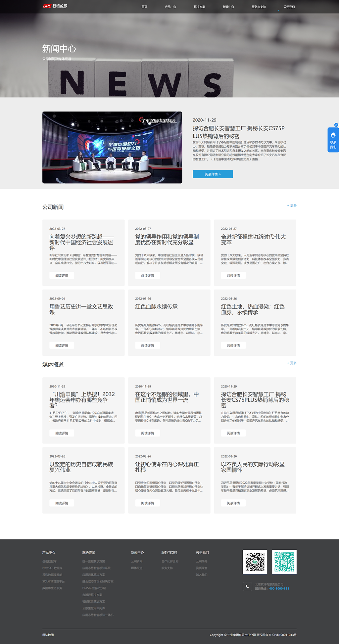The image size is (339, 644).
Task: Click the 400-8000-888 hotline number
Action: pos(279,588)
